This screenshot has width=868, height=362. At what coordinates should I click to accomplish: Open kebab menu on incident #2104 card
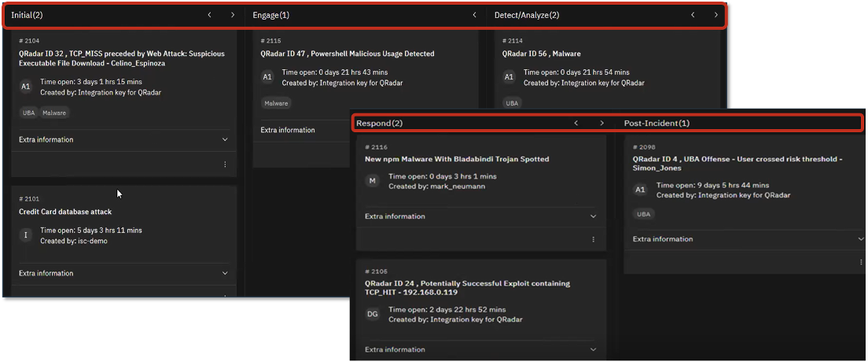(225, 164)
